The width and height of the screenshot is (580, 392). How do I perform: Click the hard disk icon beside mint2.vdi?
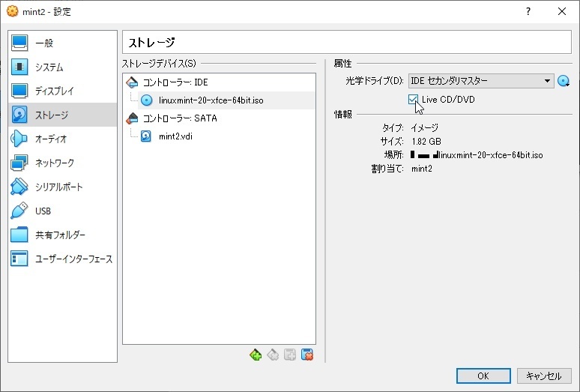click(x=146, y=136)
